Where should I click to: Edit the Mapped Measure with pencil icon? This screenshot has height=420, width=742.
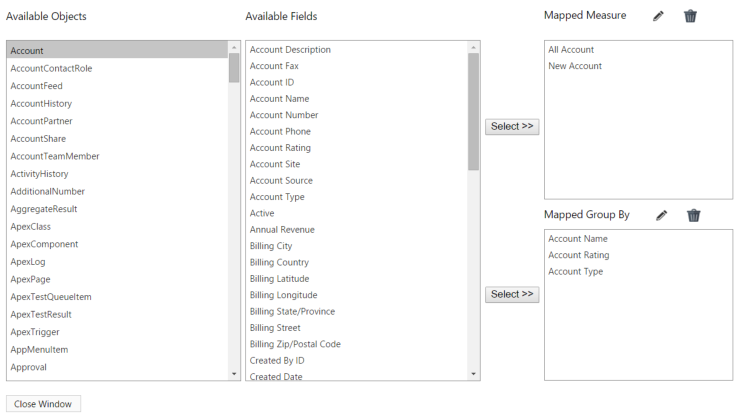click(658, 16)
